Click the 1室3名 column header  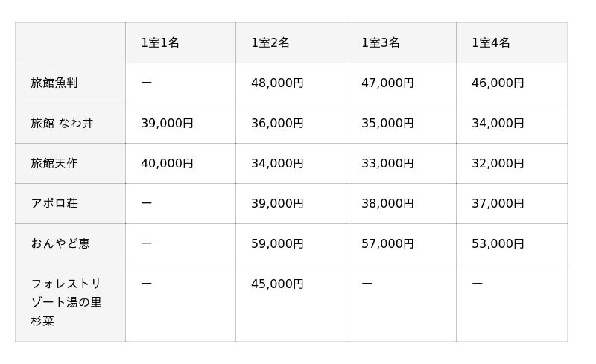(381, 43)
